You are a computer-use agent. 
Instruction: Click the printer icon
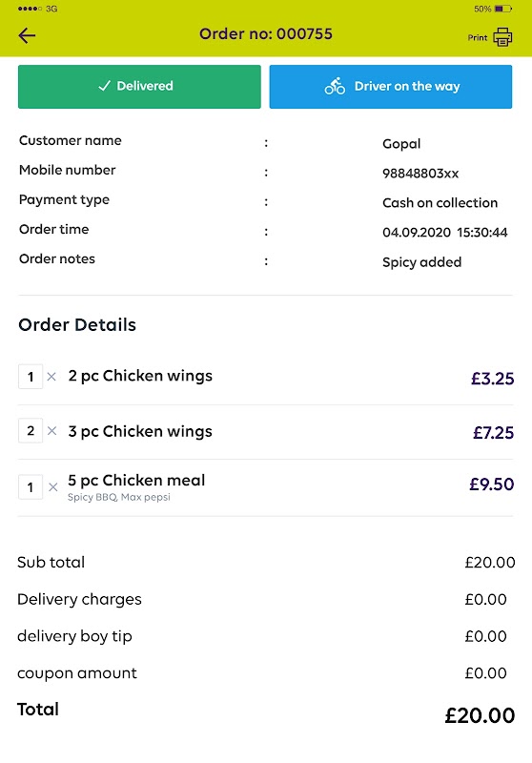point(502,37)
